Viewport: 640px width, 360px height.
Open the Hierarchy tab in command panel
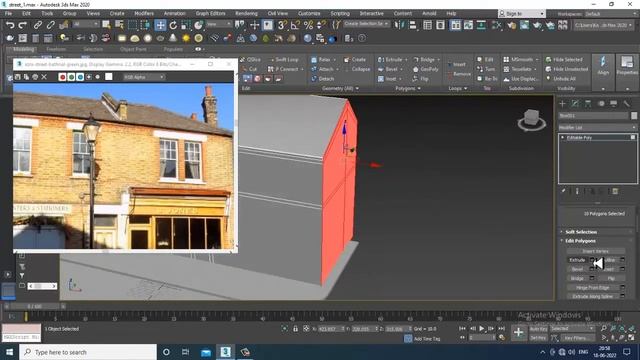pyautogui.click(x=588, y=104)
